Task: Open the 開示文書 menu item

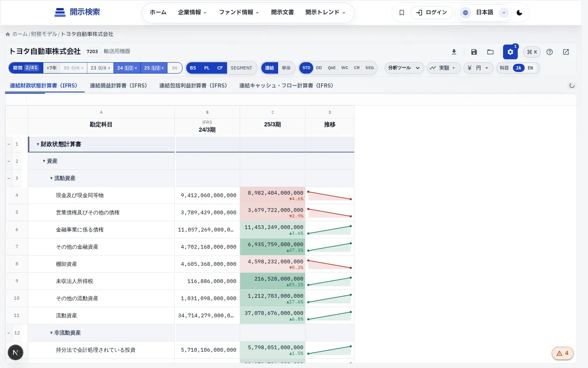Action: [x=283, y=12]
